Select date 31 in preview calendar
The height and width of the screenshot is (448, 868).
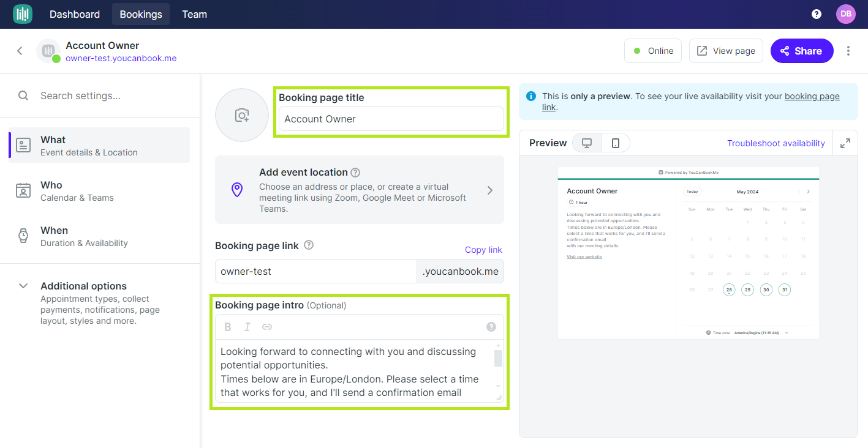click(x=785, y=289)
